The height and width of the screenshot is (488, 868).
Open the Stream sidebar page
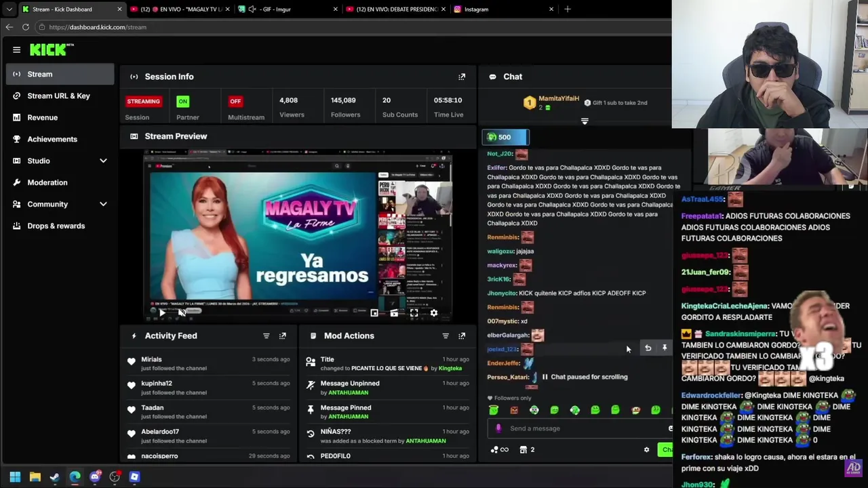tap(60, 74)
